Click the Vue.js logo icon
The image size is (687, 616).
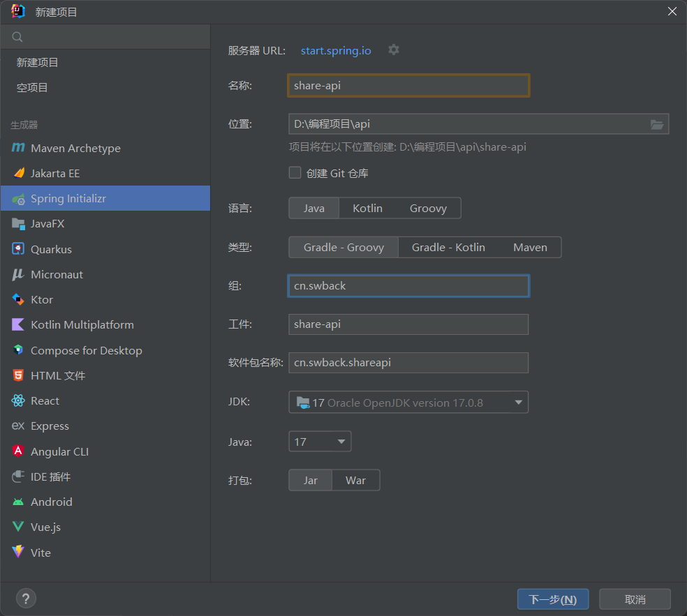(18, 526)
